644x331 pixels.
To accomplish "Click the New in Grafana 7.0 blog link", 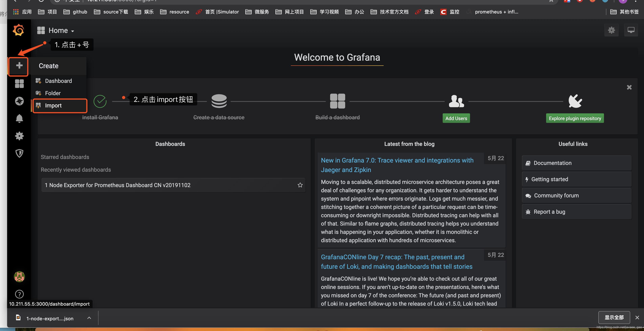I will (x=397, y=165).
